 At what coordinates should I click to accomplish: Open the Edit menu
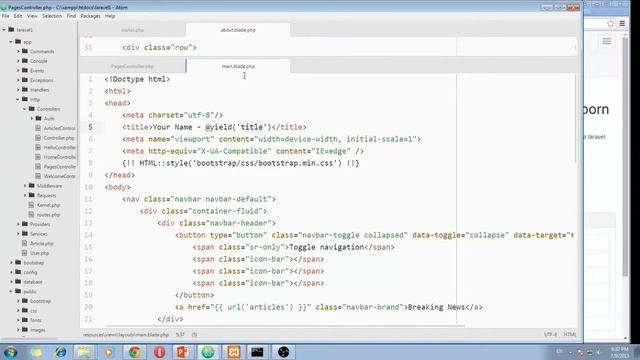pyautogui.click(x=18, y=16)
